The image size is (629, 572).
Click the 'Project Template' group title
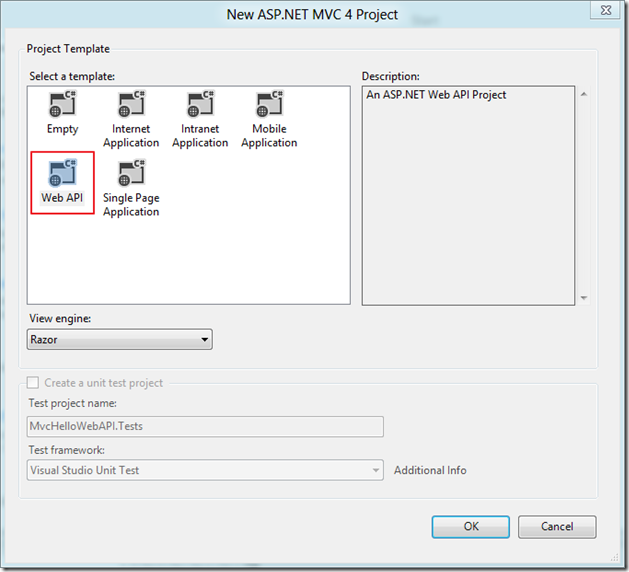[68, 49]
